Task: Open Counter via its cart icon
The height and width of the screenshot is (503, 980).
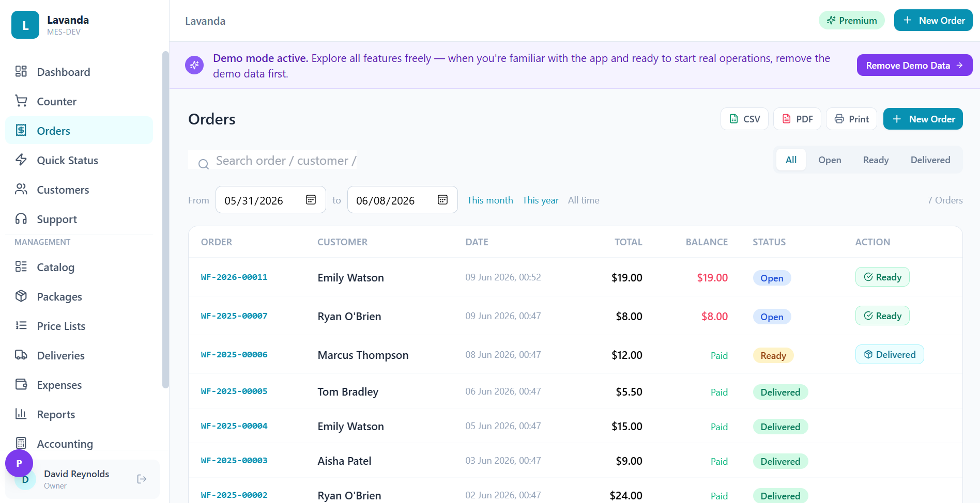Action: 21,101
